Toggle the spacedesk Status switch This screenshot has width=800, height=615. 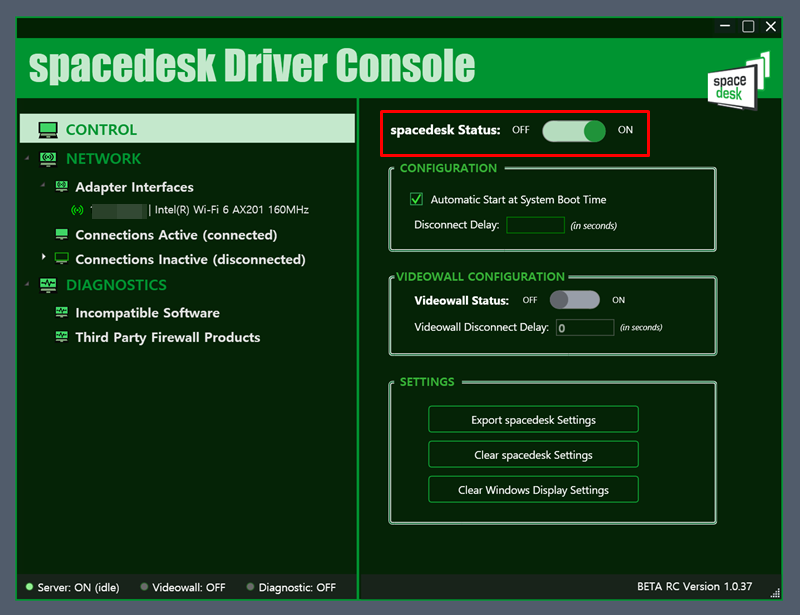573,131
